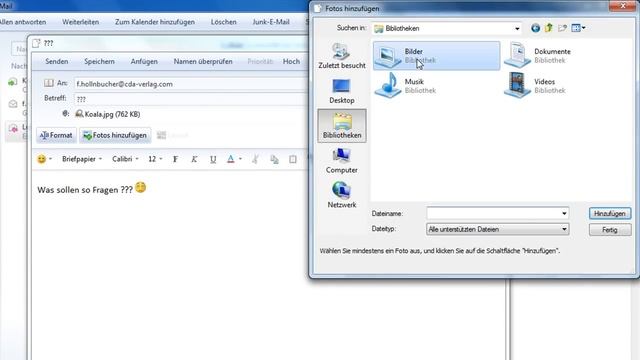Toggle underline formatting
This screenshot has height=360, width=640.
click(213, 159)
